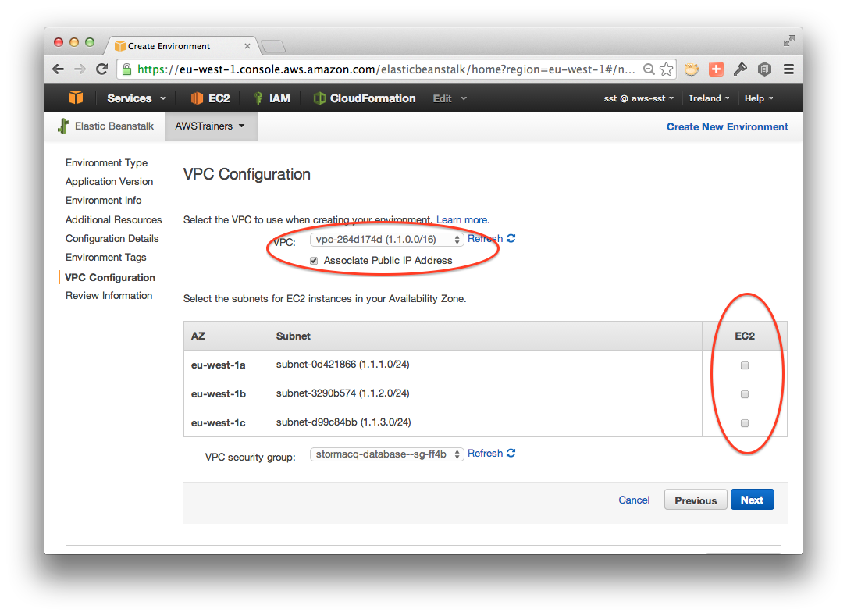Check the EC2 box for eu-west-1b

pyautogui.click(x=745, y=394)
